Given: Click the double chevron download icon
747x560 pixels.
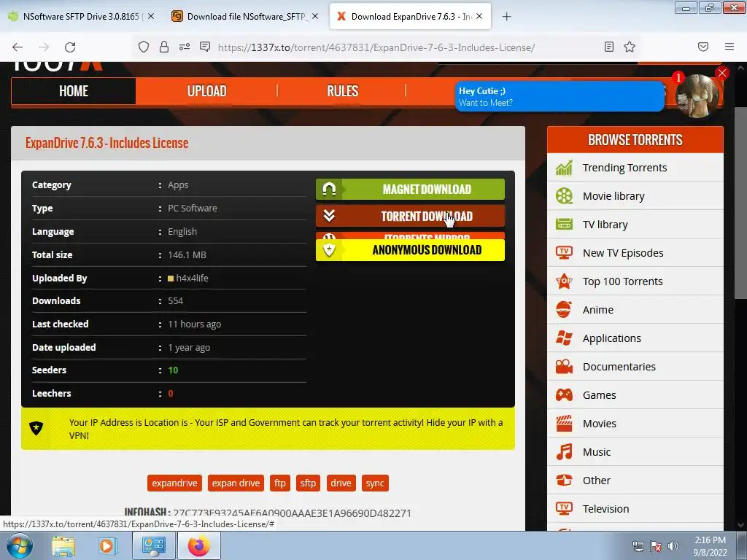Looking at the screenshot, I should [329, 216].
